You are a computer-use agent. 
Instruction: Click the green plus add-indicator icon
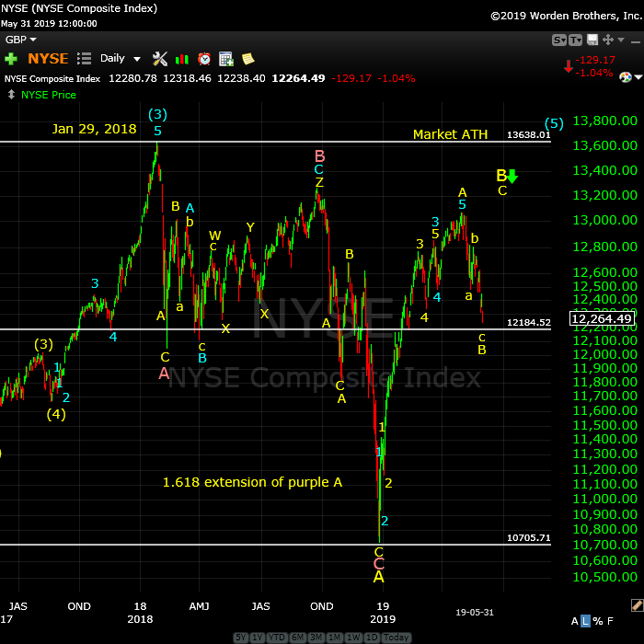click(x=11, y=59)
